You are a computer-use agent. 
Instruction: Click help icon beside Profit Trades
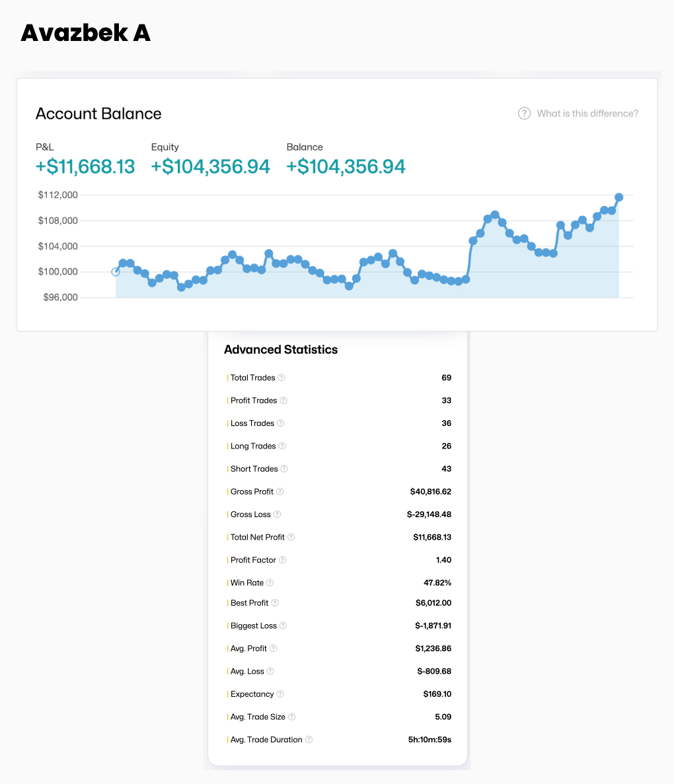283,400
